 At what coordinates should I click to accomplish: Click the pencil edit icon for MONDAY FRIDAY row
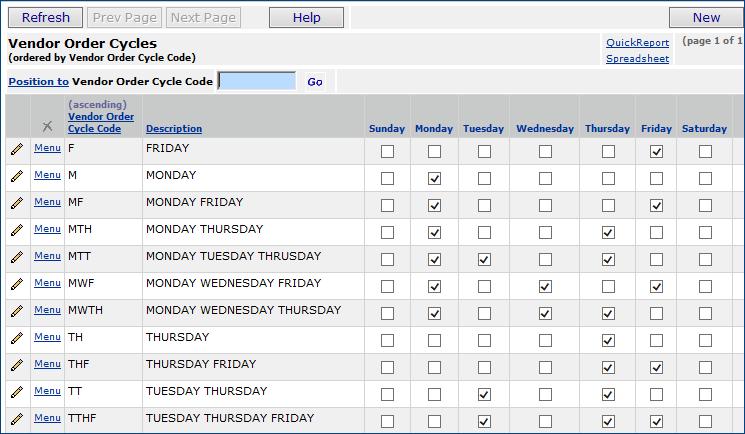16,204
